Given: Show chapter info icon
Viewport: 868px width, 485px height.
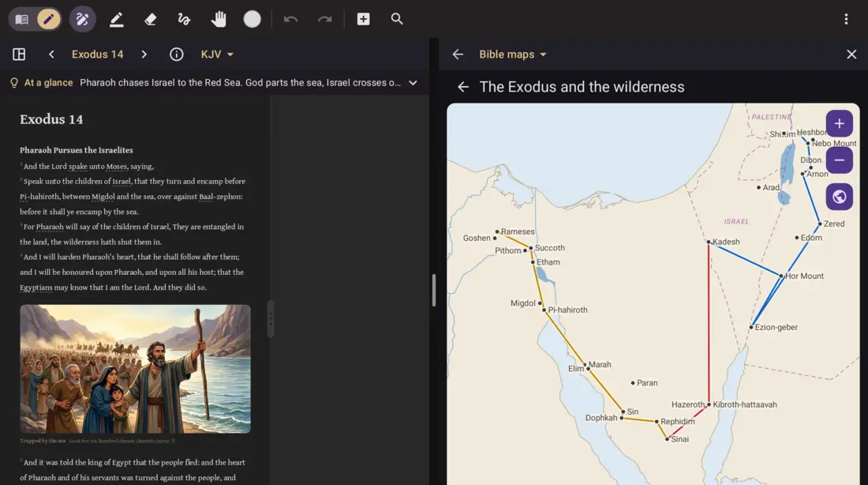Looking at the screenshot, I should [x=177, y=55].
